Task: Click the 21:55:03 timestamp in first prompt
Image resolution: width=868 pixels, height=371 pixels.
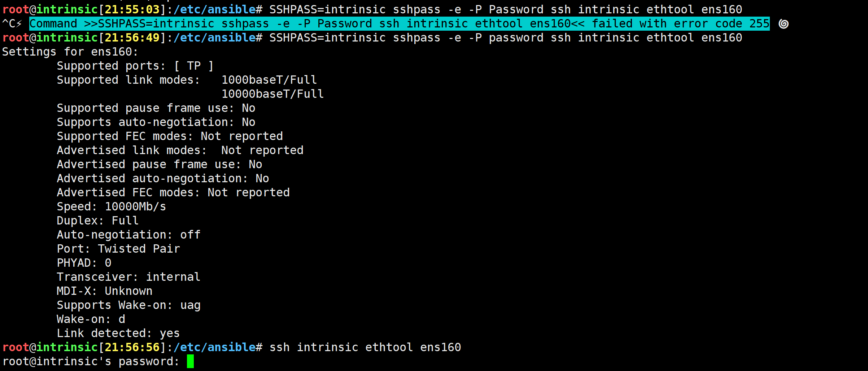Action: [132, 9]
